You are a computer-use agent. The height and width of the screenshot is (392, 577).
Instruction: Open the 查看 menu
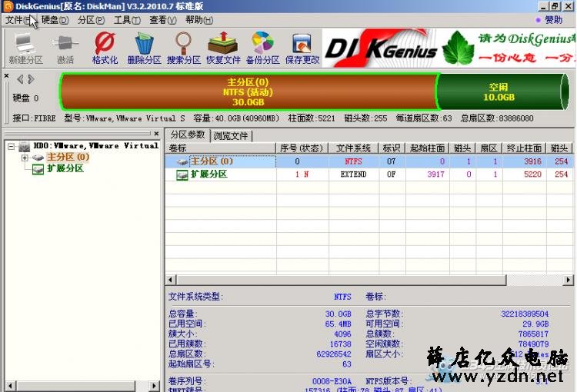(162, 20)
